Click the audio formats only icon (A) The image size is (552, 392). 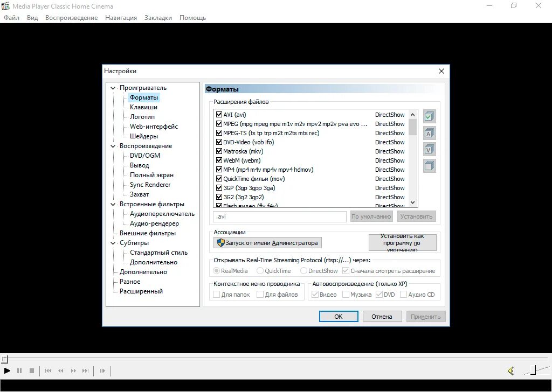tap(429, 133)
